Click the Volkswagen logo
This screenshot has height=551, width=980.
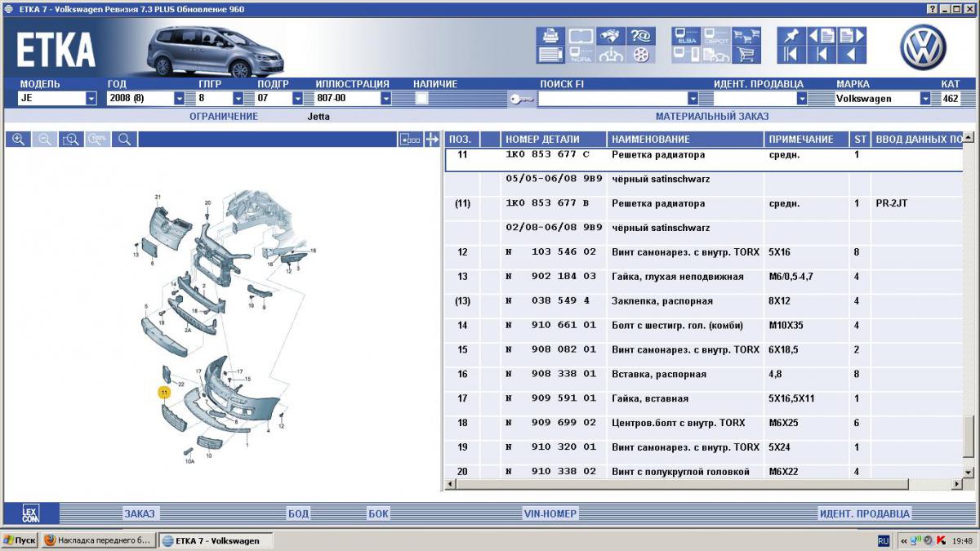click(x=923, y=47)
